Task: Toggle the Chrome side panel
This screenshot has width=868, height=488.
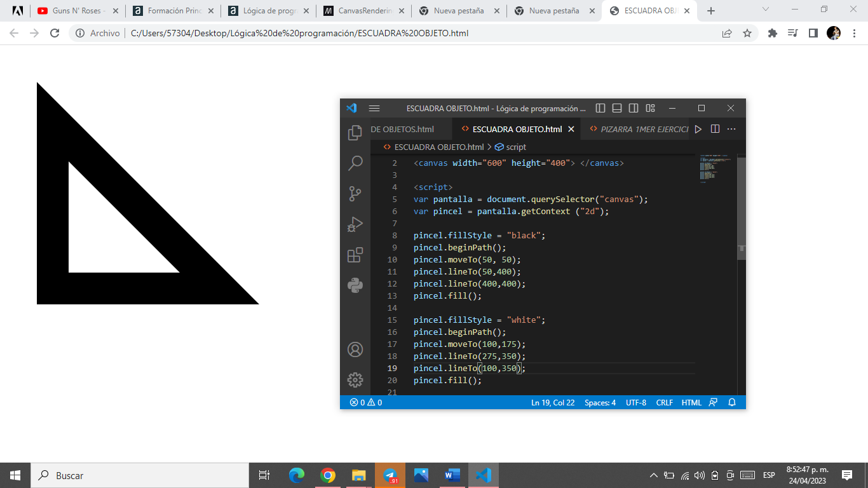Action: pyautogui.click(x=813, y=33)
